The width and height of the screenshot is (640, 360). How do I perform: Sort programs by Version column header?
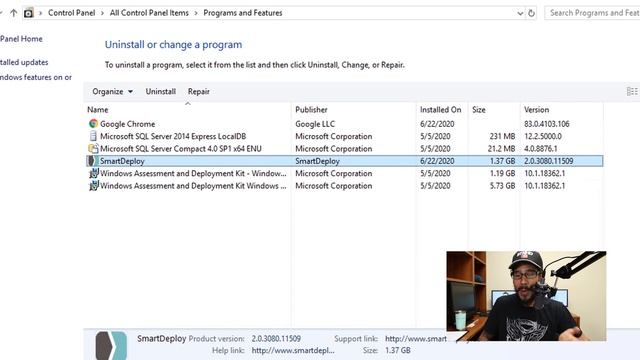[x=536, y=110]
